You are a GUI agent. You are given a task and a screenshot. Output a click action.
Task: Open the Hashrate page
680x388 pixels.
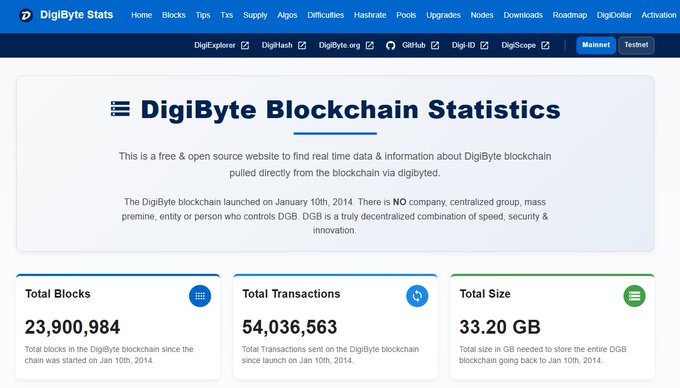click(x=370, y=15)
